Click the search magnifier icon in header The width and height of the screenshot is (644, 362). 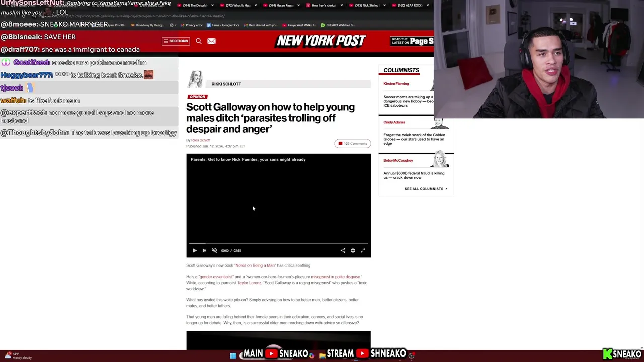click(x=199, y=41)
